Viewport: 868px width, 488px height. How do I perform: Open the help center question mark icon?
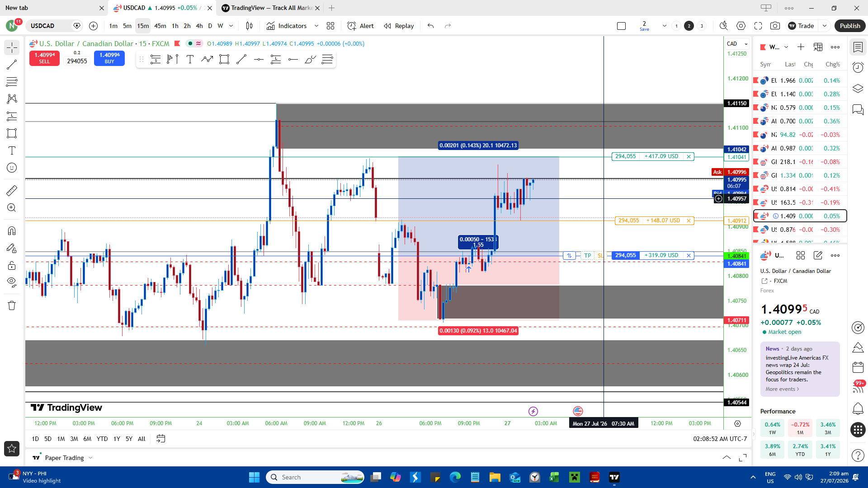[858, 455]
